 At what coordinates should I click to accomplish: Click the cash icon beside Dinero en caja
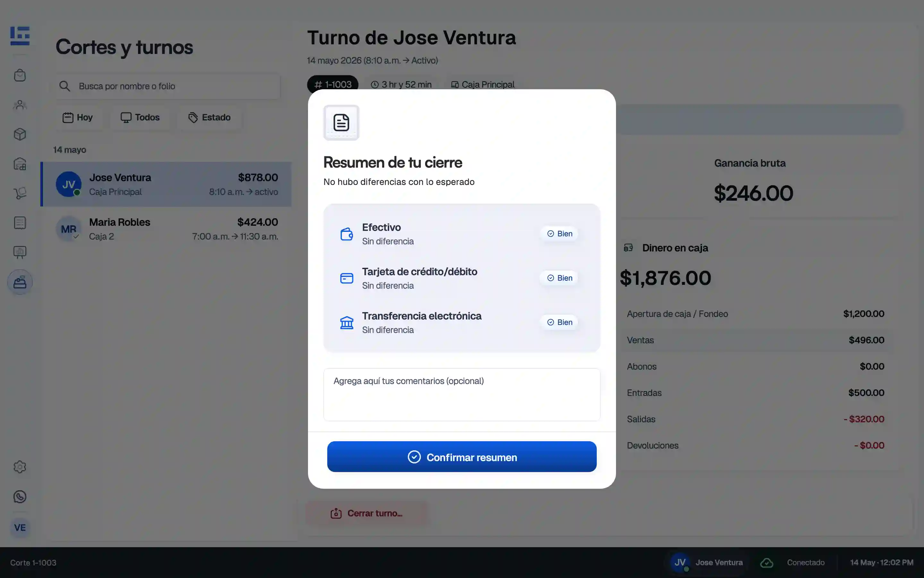[x=629, y=248]
